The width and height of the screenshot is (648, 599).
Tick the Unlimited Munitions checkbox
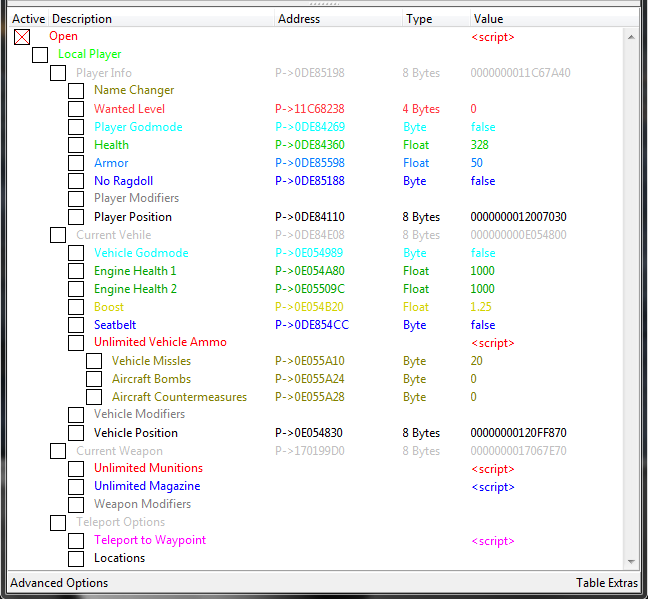point(76,469)
